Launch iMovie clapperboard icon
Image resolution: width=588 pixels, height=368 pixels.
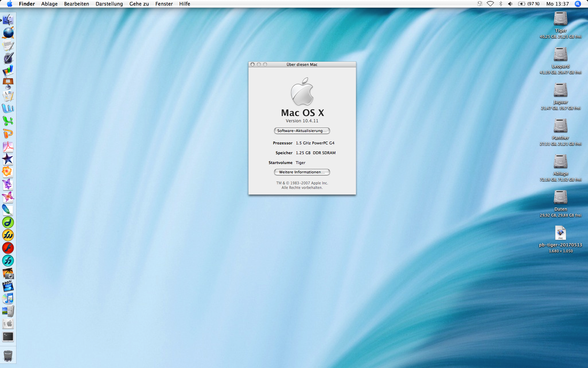(8, 286)
